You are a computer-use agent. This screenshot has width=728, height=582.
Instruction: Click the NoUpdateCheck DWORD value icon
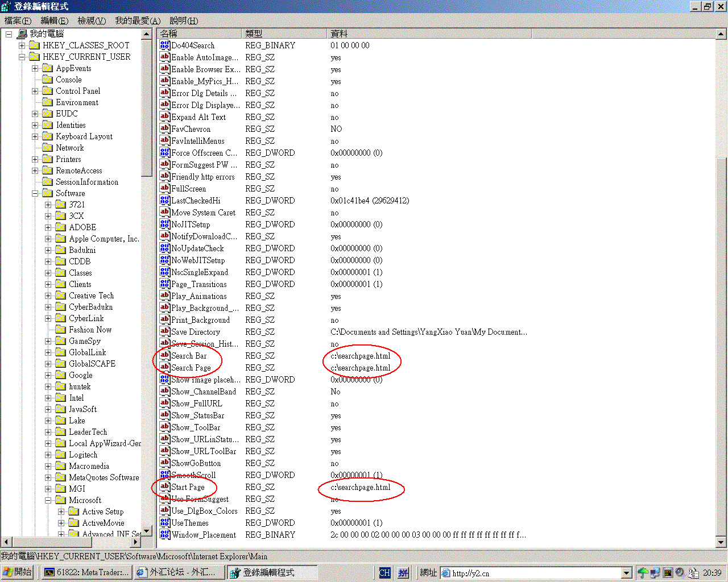tap(165, 248)
